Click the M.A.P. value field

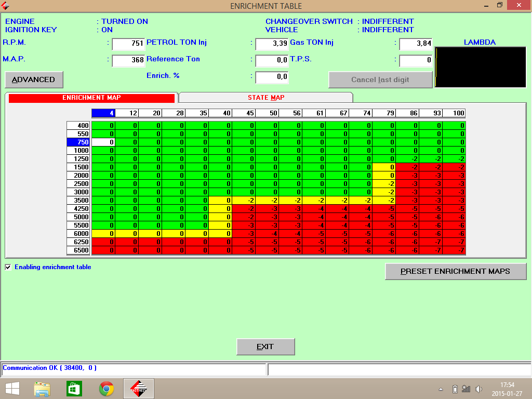128,60
